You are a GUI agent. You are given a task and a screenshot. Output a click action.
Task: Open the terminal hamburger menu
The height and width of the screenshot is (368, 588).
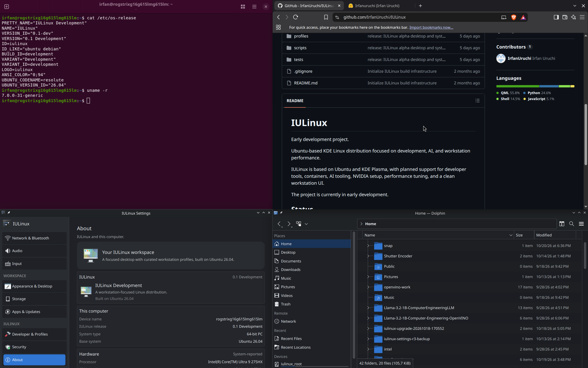pyautogui.click(x=254, y=7)
